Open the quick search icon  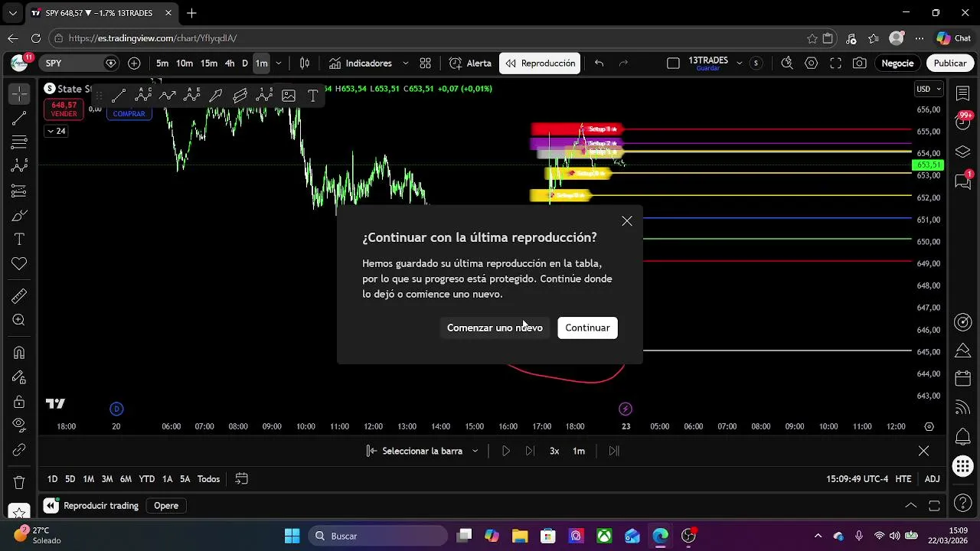[x=787, y=64]
